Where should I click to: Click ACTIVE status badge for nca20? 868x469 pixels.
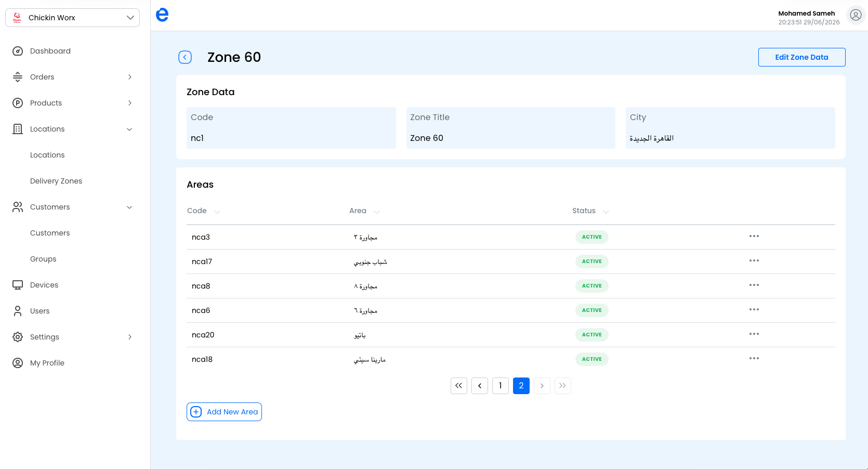coord(592,335)
